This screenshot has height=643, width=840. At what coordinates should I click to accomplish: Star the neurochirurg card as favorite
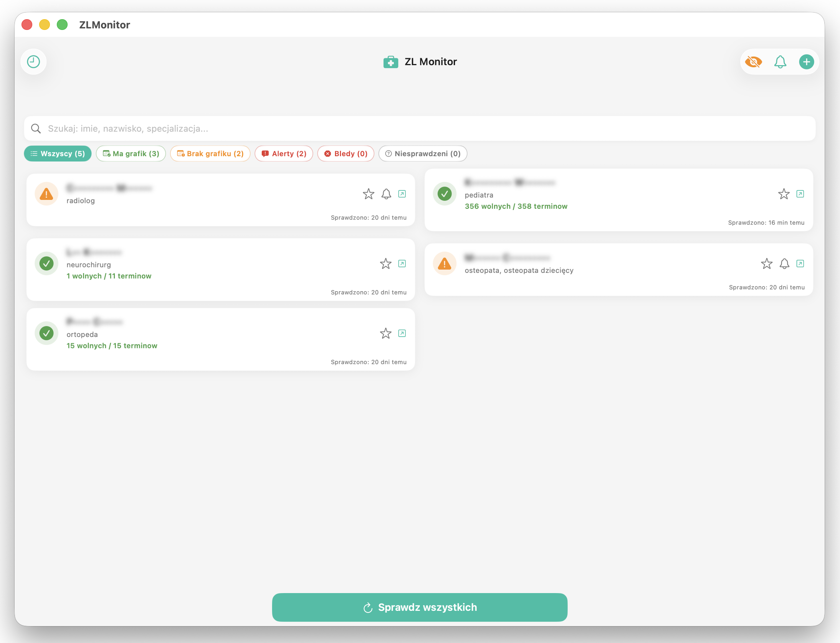pos(385,264)
